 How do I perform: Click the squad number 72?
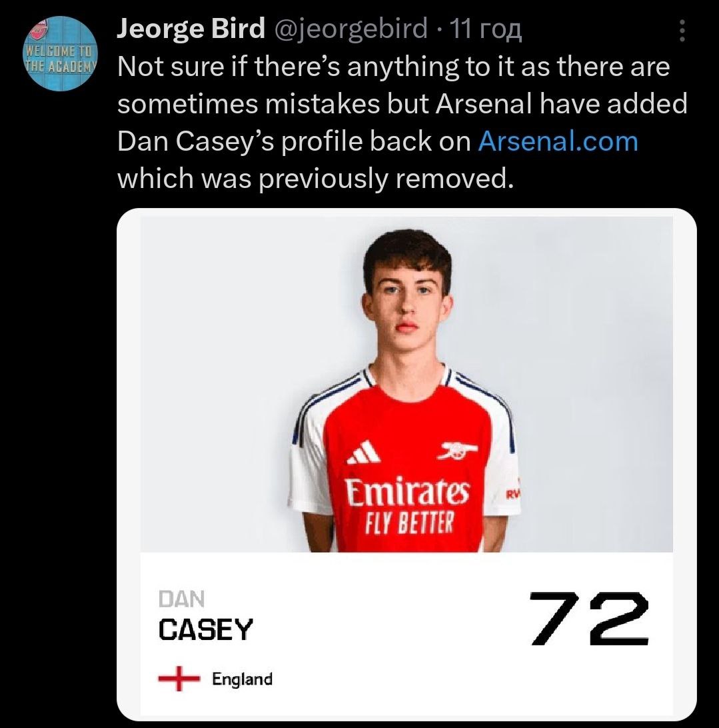(x=589, y=619)
